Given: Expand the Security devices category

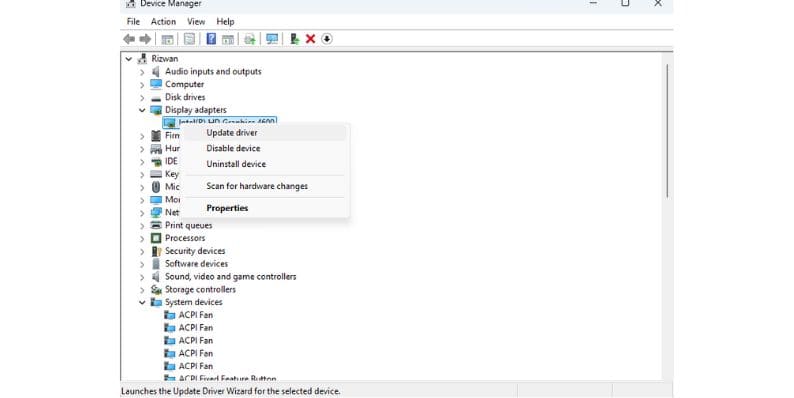Looking at the screenshot, I should pos(142,251).
